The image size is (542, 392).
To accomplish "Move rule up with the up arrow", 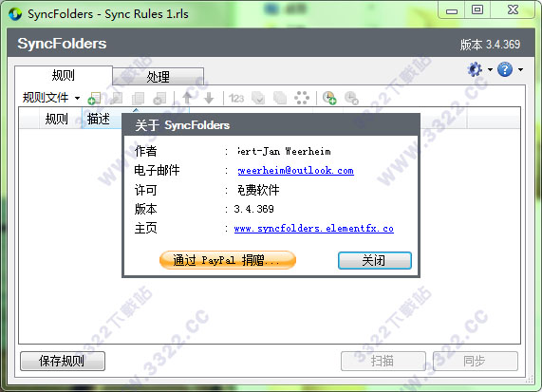I will point(187,98).
